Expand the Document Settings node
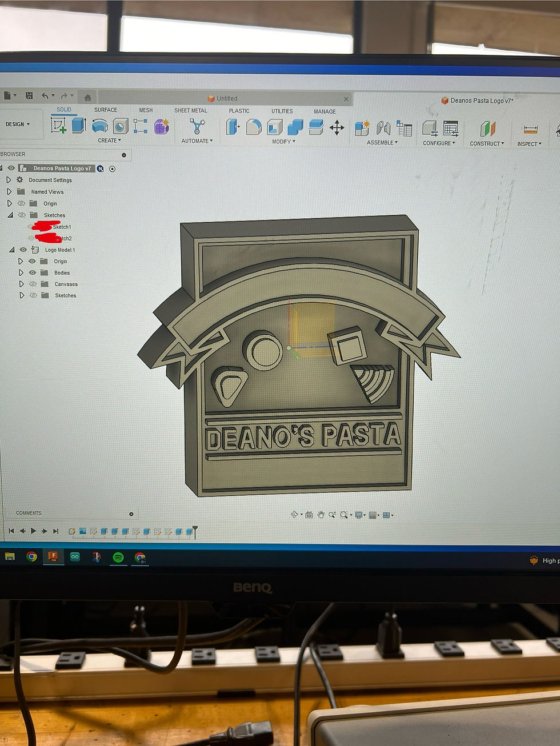 pyautogui.click(x=9, y=179)
